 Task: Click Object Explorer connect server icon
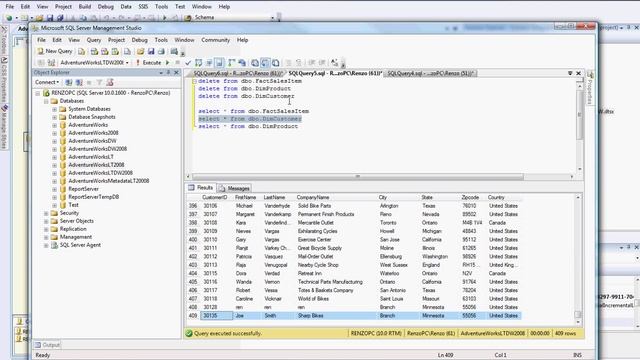[69, 82]
